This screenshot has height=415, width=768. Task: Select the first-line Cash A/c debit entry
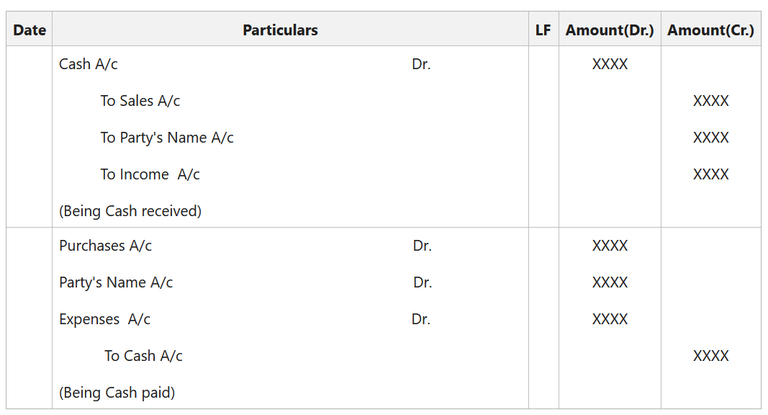[89, 65]
